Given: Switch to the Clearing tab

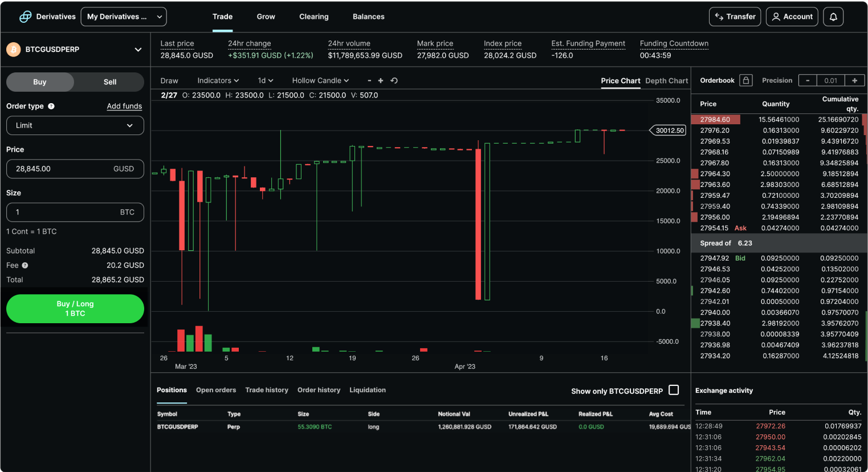Looking at the screenshot, I should 314,17.
